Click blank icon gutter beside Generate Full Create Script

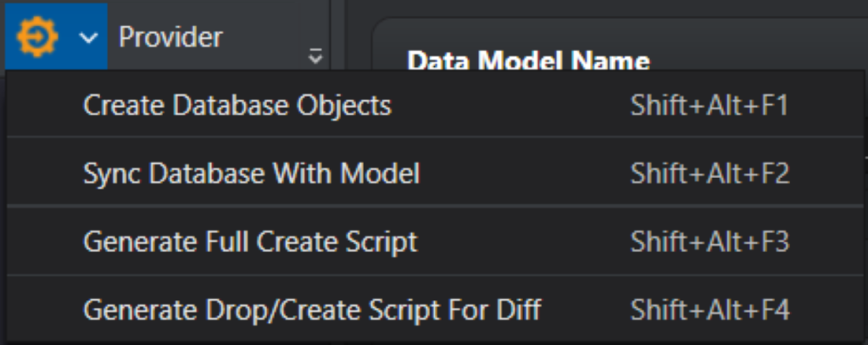[42, 242]
